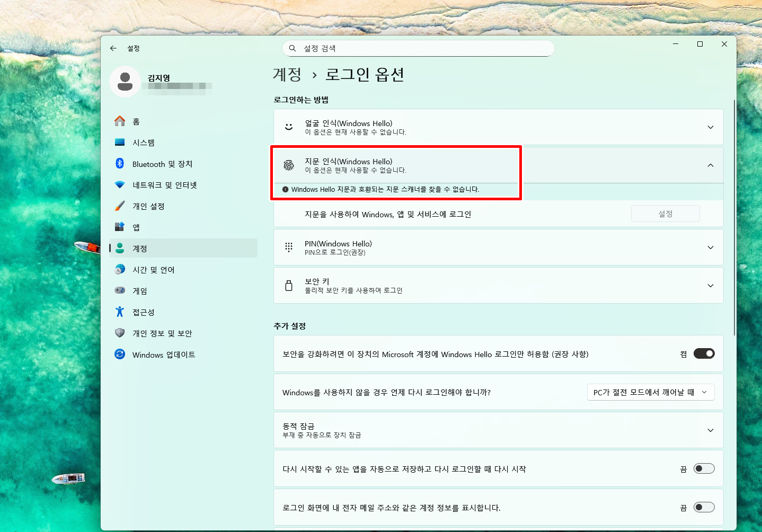Expand 동적 잠금 section chevron

pyautogui.click(x=711, y=430)
